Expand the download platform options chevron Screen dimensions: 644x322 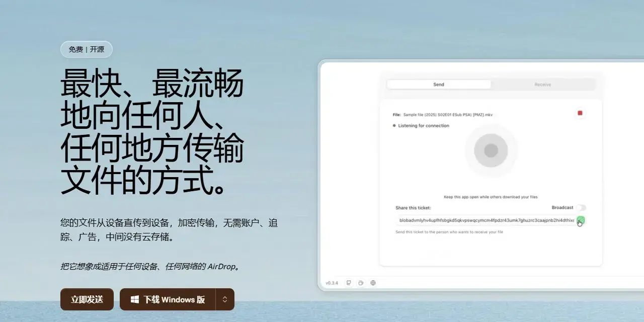tap(225, 299)
